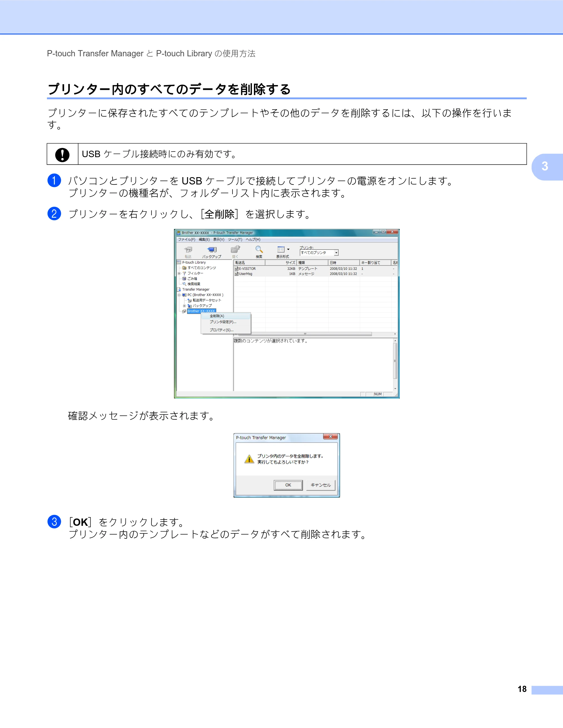Sort by the 転送名 column header
The image size is (563, 728).
tap(249, 263)
